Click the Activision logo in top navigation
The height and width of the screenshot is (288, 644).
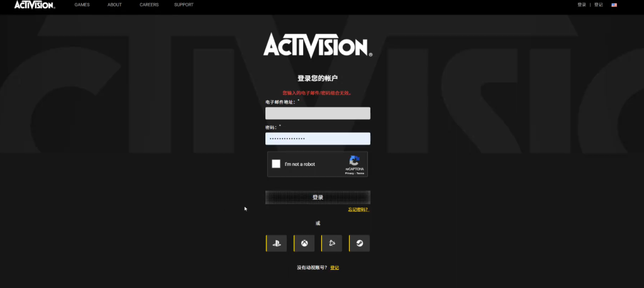point(34,5)
